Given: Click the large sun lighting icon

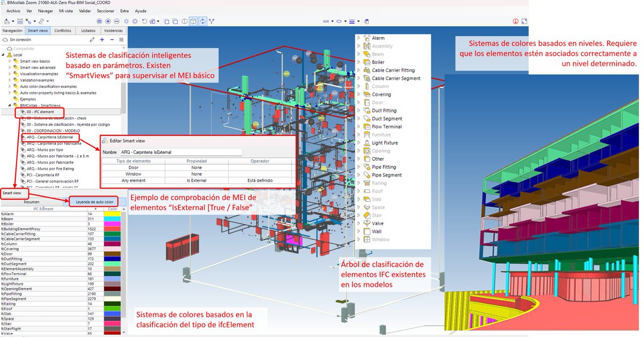Looking at the screenshot, I should click(135, 21).
